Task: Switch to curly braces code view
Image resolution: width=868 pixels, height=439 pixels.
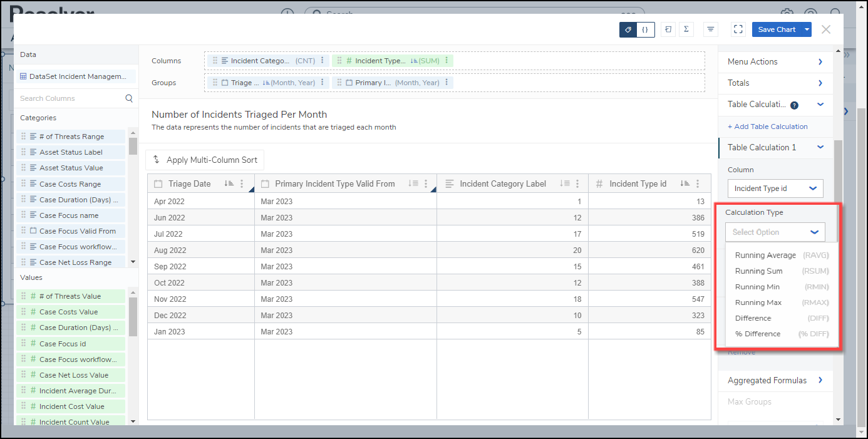Action: pos(645,29)
